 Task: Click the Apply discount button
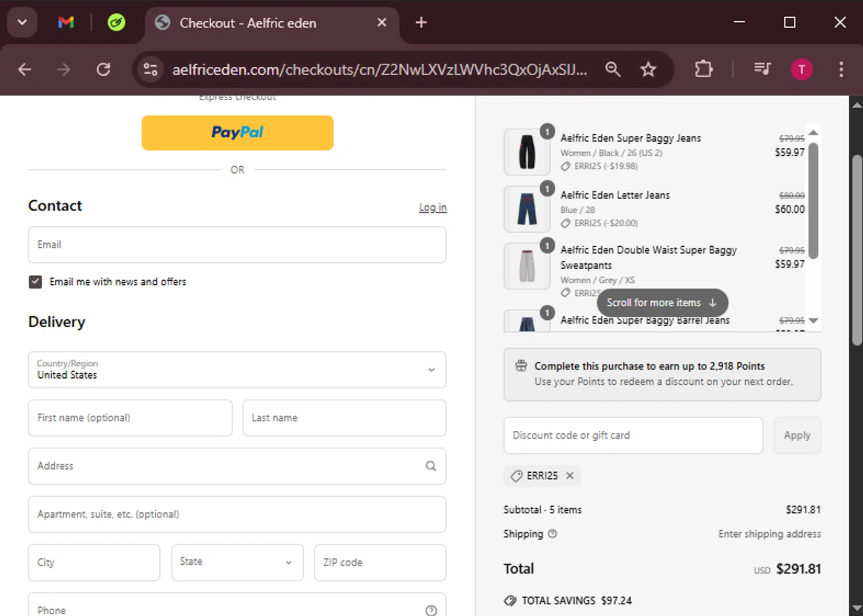pos(797,435)
